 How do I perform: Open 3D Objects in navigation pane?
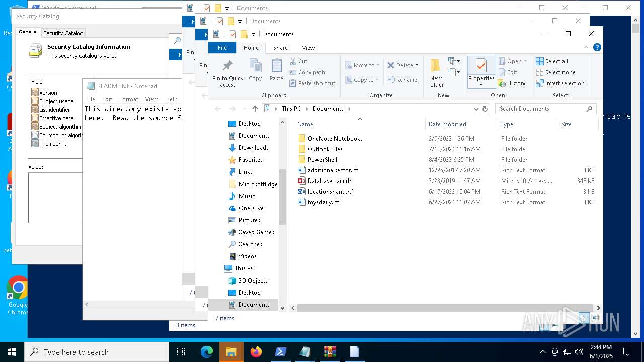point(253,281)
